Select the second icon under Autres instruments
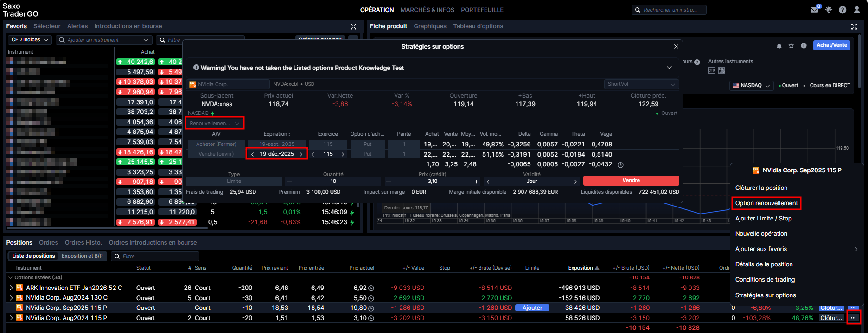This screenshot has height=333, width=868. click(x=721, y=70)
